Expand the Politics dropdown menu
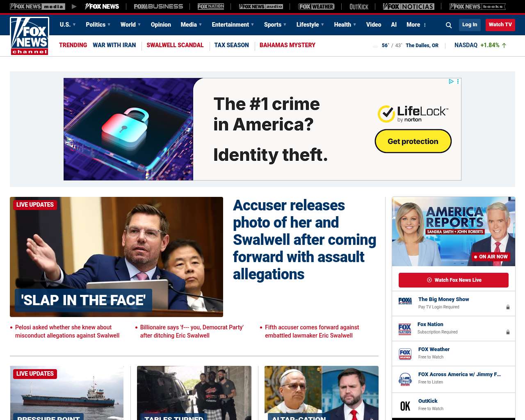525x420 pixels. point(98,25)
